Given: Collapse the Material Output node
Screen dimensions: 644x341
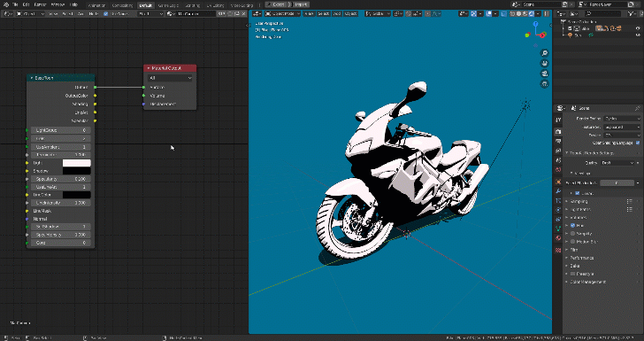Looking at the screenshot, I should (149, 68).
